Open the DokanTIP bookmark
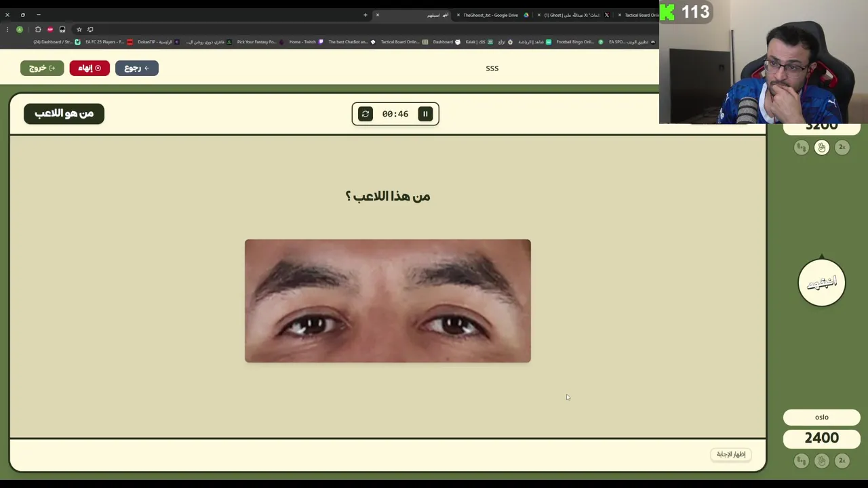 point(159,42)
